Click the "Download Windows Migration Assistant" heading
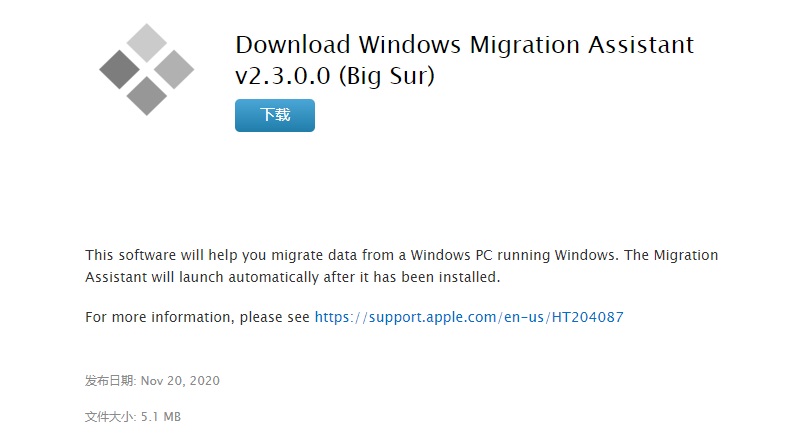The image size is (810, 438). (x=464, y=44)
